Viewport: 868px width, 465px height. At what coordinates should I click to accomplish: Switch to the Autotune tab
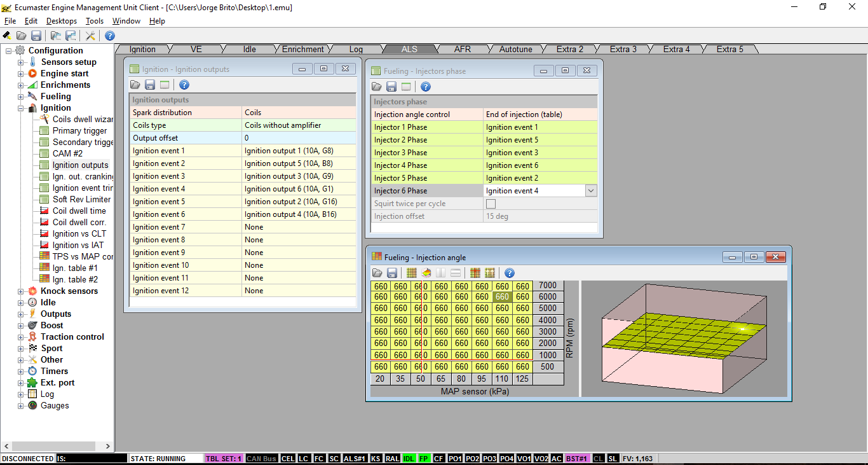[x=515, y=49]
